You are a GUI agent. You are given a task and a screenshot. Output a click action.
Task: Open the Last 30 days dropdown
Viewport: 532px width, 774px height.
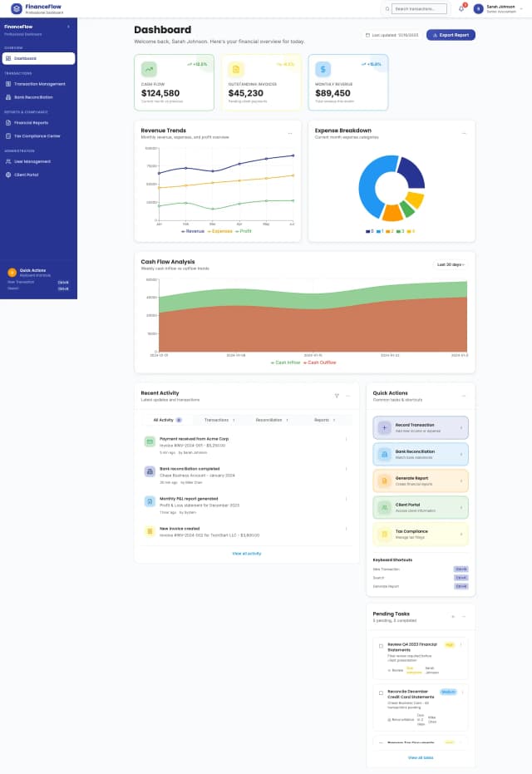click(451, 264)
